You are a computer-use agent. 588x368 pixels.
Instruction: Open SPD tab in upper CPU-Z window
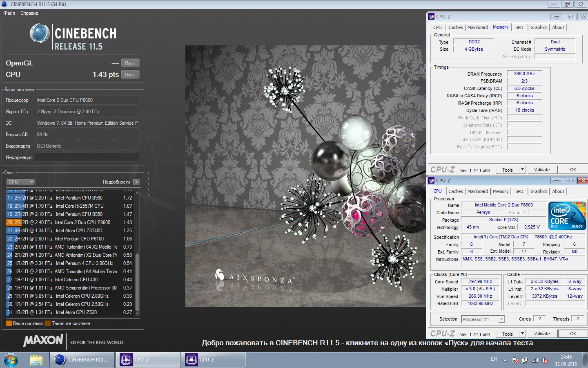(x=519, y=27)
